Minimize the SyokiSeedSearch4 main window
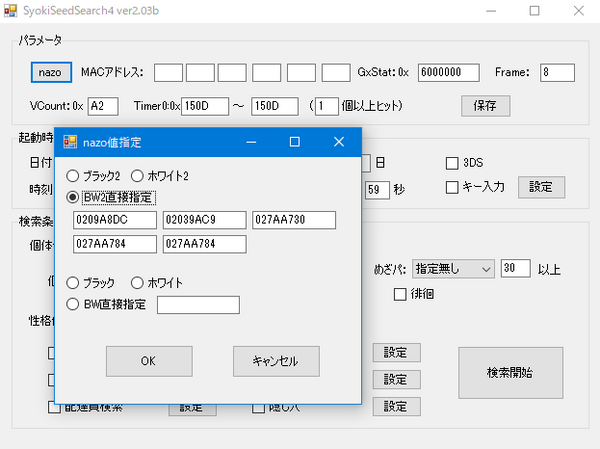 point(491,11)
